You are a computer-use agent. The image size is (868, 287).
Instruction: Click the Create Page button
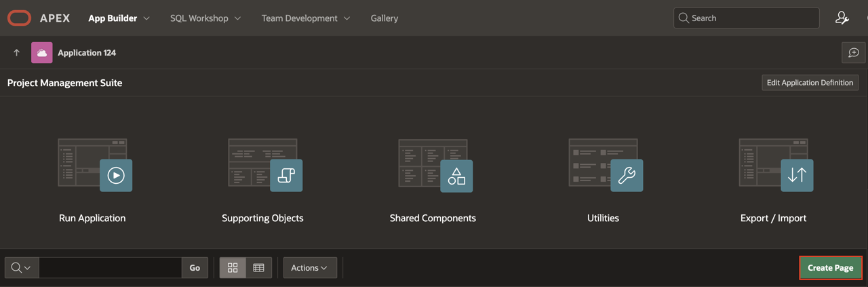(830, 268)
